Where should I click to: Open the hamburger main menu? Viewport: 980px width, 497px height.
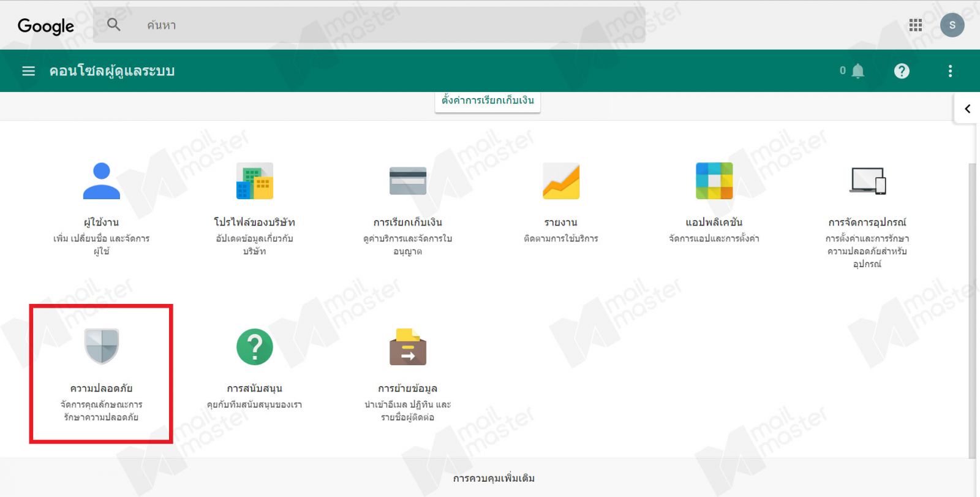click(x=28, y=71)
